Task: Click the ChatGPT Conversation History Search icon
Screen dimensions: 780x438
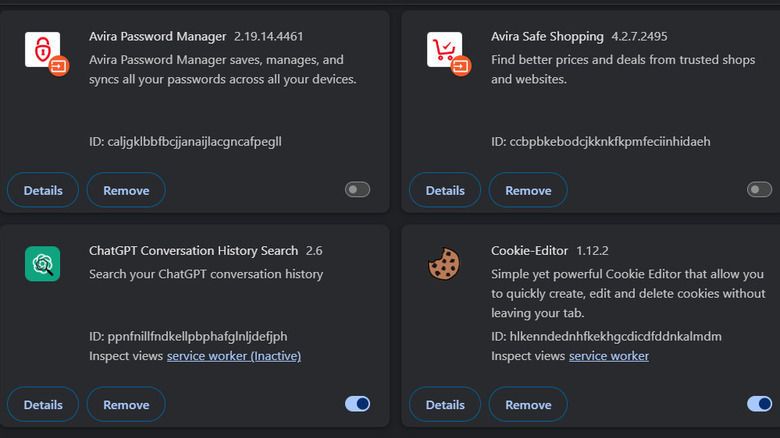Action: 42,264
